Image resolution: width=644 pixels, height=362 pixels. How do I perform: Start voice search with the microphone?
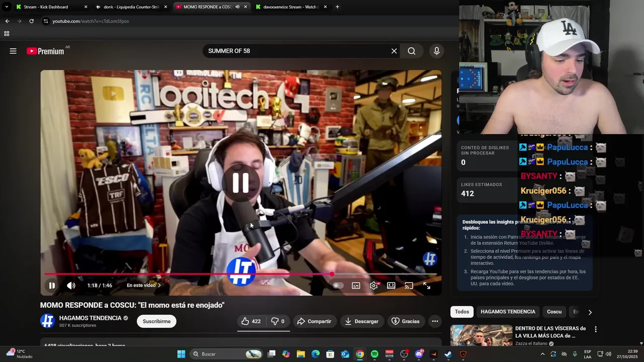pos(436,51)
